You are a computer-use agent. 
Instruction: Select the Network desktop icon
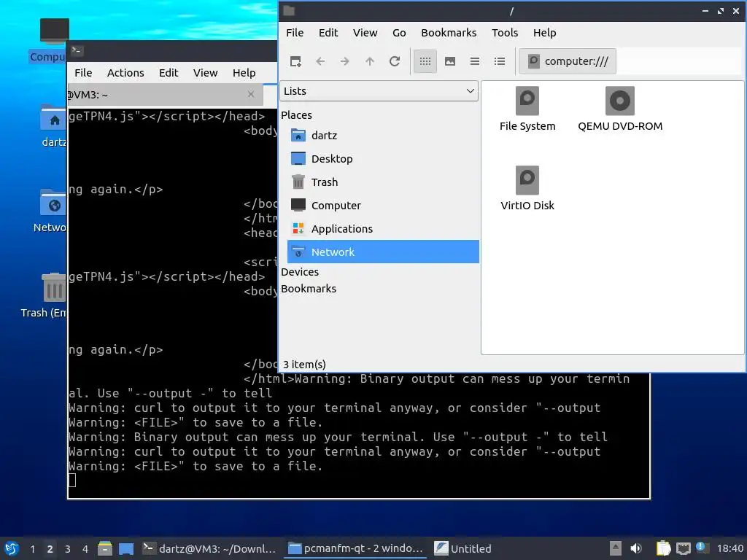50,211
